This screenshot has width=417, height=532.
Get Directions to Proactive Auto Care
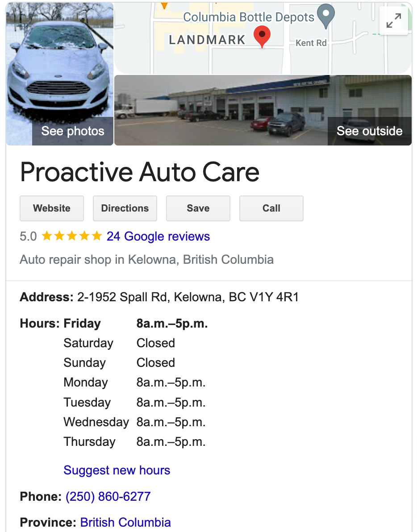coord(125,208)
